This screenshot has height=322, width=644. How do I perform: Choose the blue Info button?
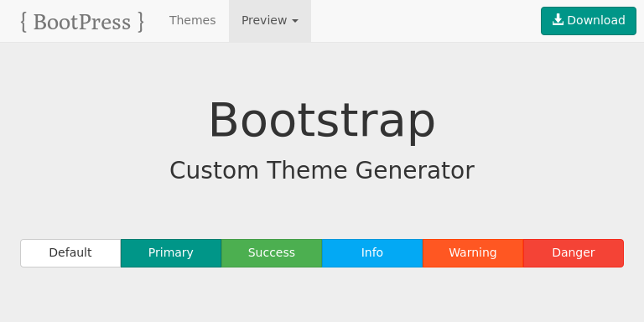372,253
